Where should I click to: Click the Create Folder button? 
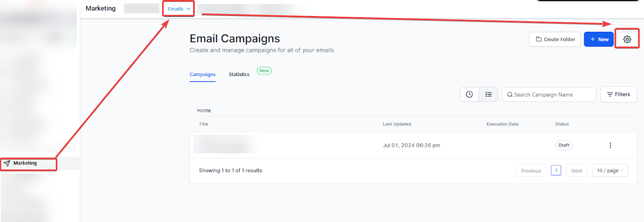[x=555, y=39]
